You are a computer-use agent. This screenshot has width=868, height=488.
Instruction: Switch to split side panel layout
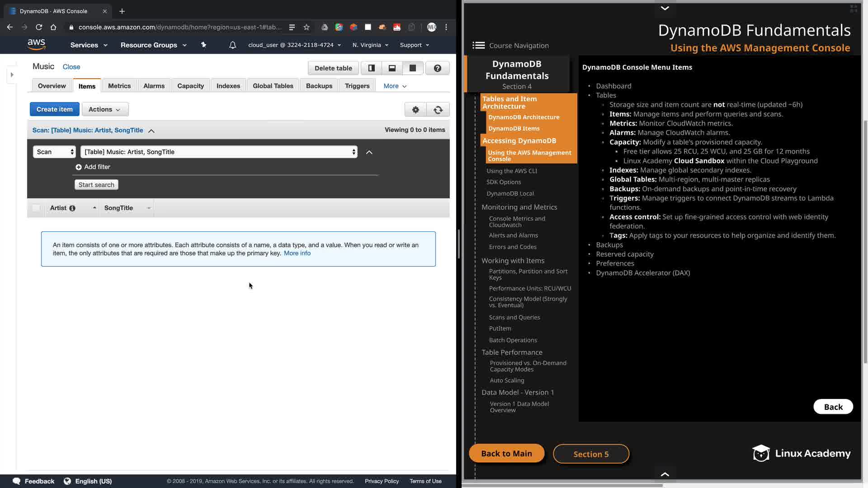point(372,68)
